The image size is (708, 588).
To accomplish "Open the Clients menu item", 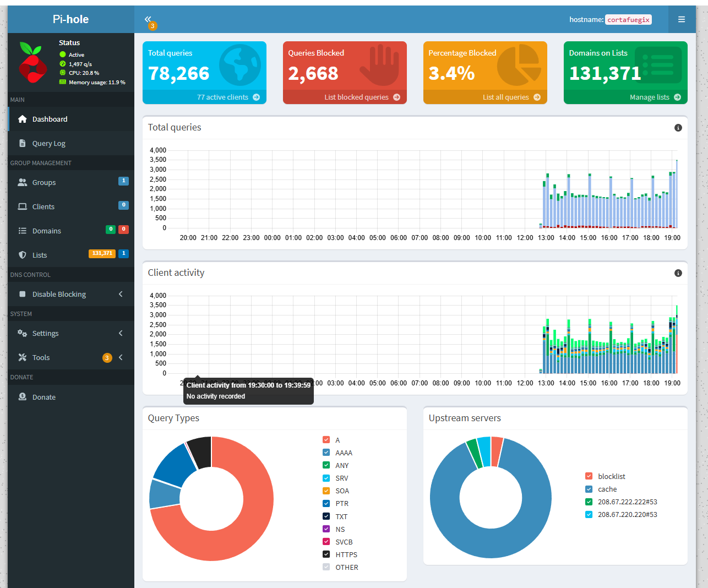I will [x=71, y=206].
